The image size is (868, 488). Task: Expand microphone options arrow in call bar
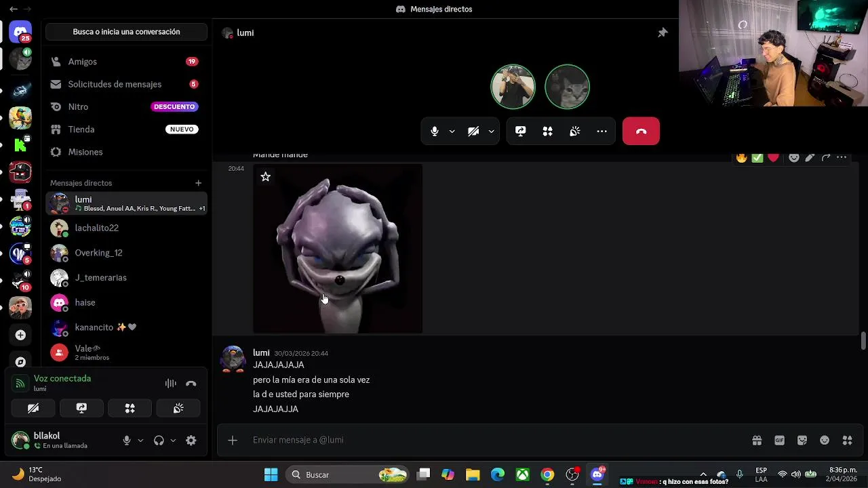click(x=452, y=131)
